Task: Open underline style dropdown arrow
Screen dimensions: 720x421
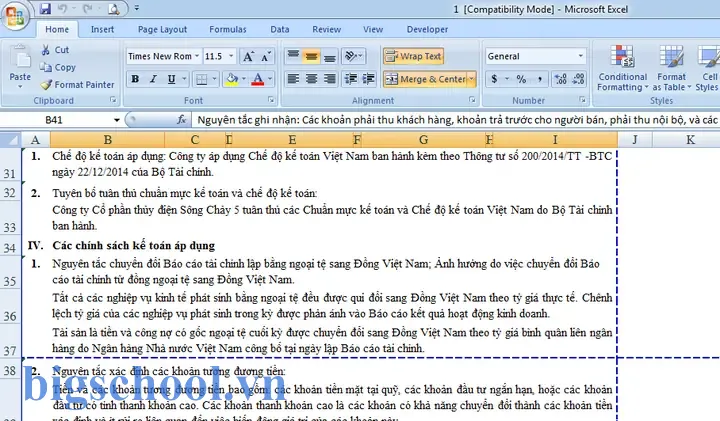Action: click(184, 79)
